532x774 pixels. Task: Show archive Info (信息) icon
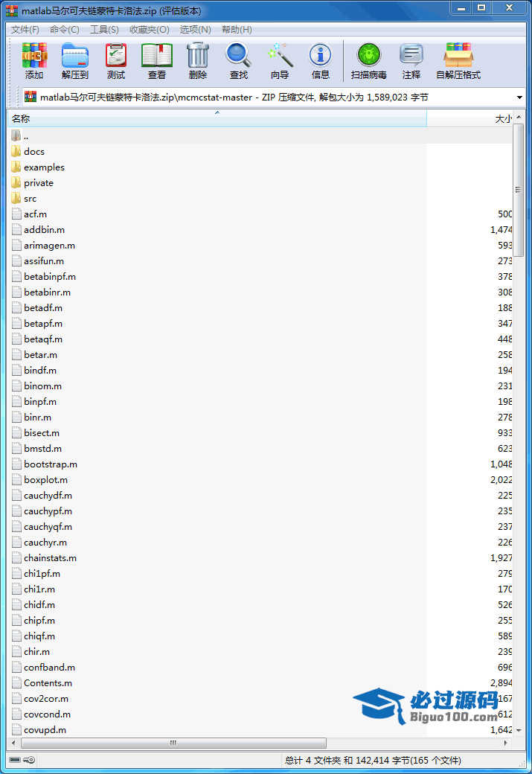[x=320, y=61]
